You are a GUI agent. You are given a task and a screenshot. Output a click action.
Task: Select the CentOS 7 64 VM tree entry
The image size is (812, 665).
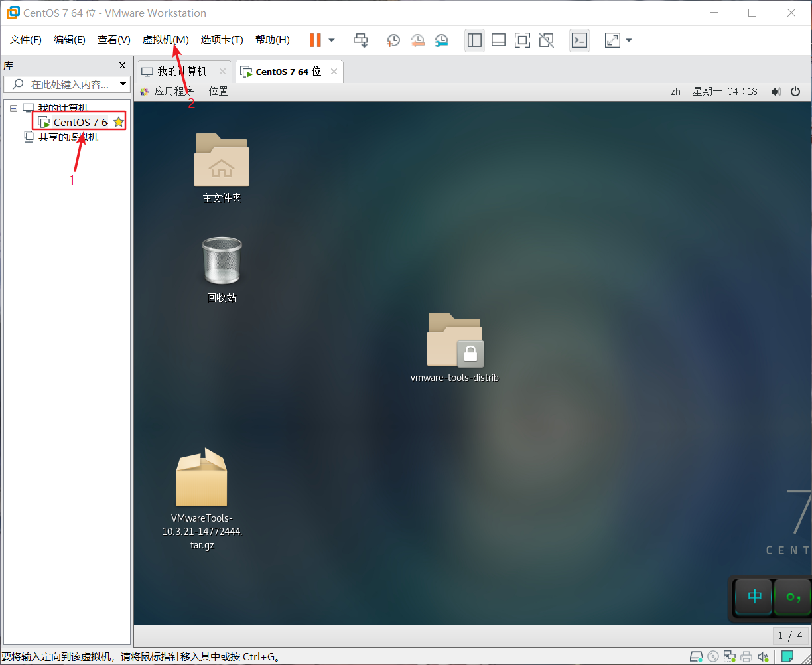pos(74,122)
